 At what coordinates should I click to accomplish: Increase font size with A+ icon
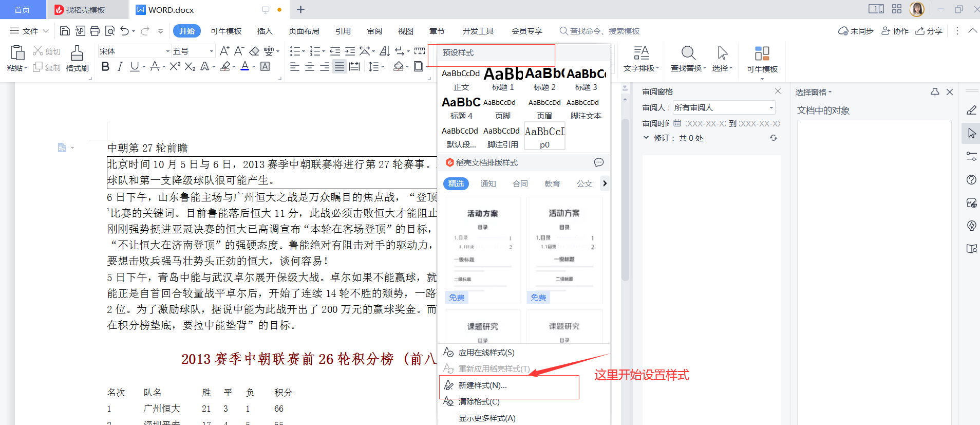pos(224,51)
